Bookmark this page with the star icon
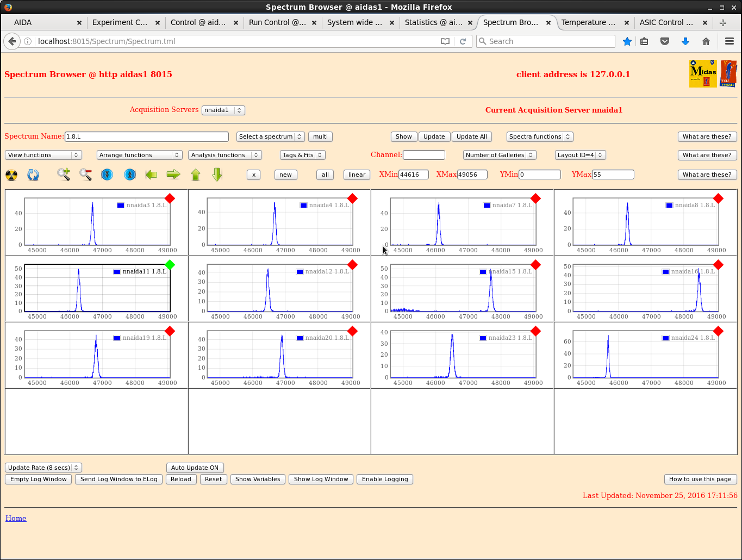742x560 pixels. pyautogui.click(x=627, y=41)
